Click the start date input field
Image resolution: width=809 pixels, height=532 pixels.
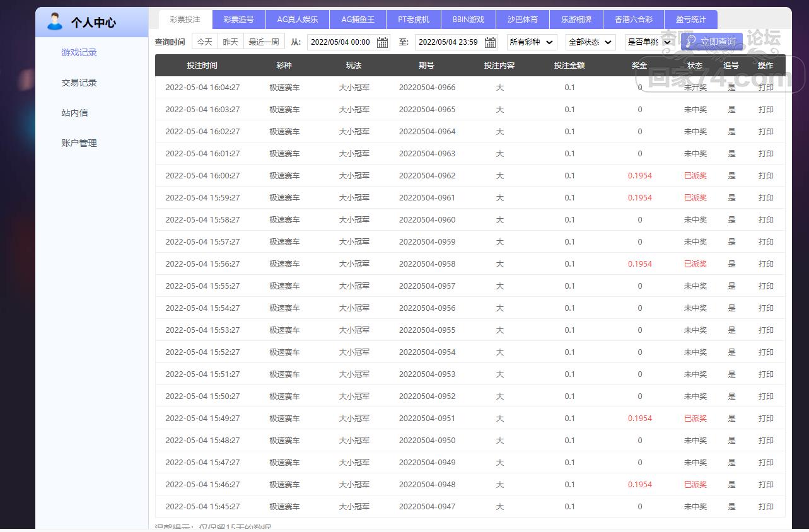coord(349,42)
